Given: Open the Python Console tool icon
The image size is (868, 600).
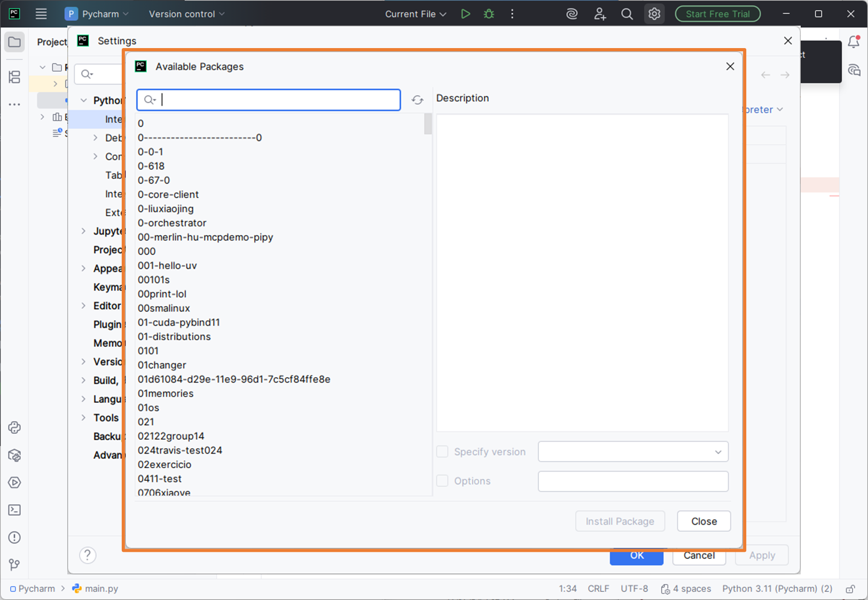Looking at the screenshot, I should coord(14,427).
